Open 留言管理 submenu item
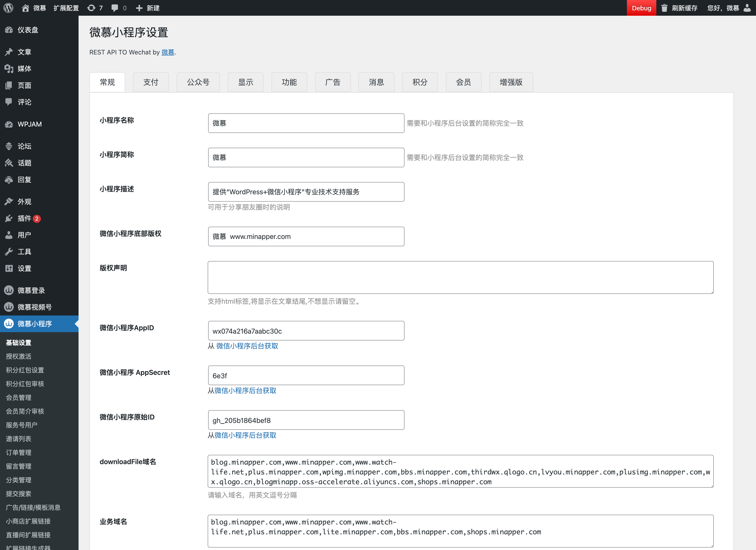 [x=19, y=466]
